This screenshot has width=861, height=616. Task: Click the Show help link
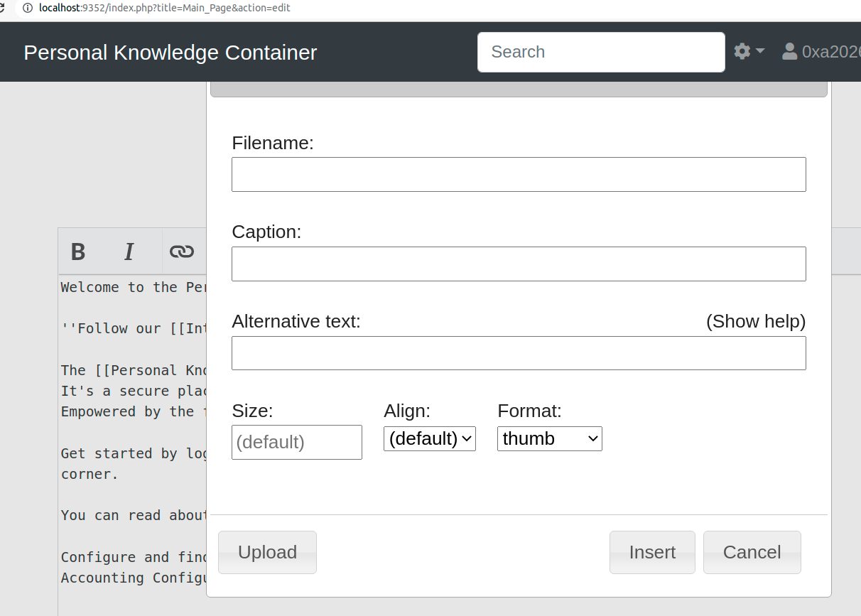pyautogui.click(x=756, y=321)
